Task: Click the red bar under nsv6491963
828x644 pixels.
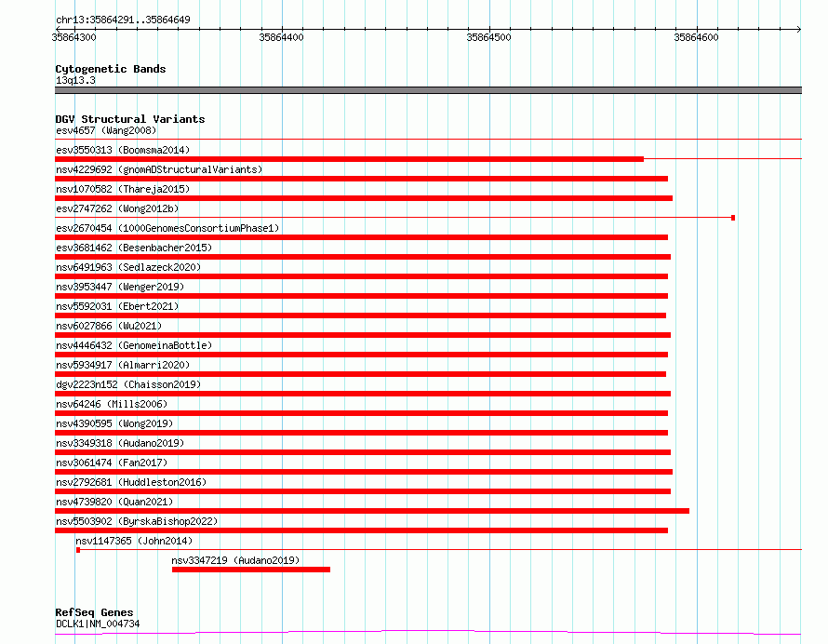Action: tap(361, 276)
